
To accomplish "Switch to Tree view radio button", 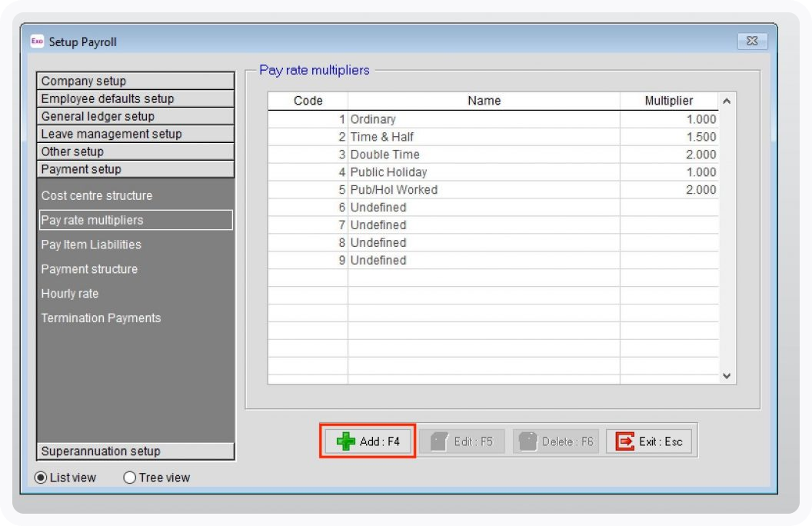I will tap(130, 478).
